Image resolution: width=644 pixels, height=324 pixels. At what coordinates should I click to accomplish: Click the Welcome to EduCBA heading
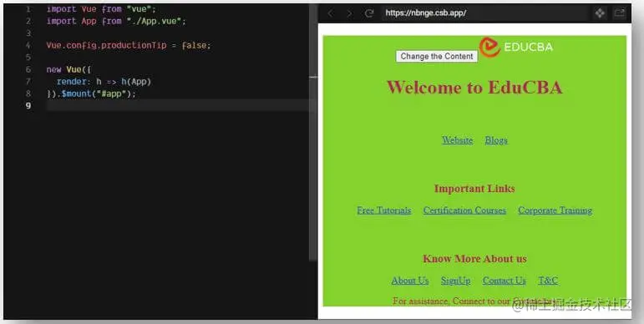pyautogui.click(x=474, y=87)
